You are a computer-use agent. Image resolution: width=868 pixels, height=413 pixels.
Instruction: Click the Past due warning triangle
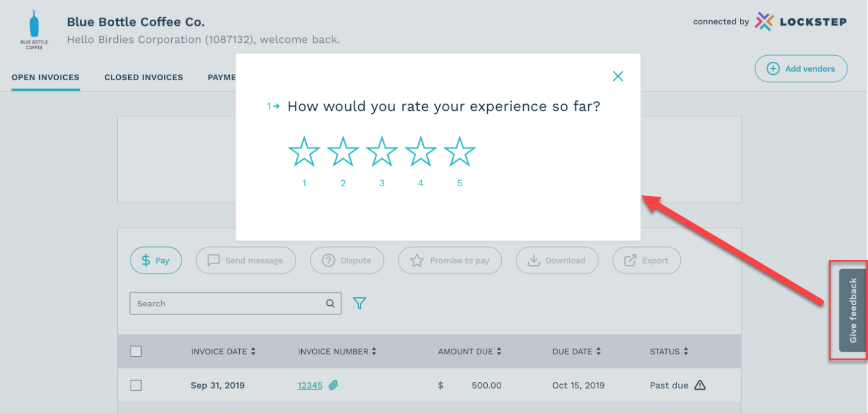pos(700,385)
